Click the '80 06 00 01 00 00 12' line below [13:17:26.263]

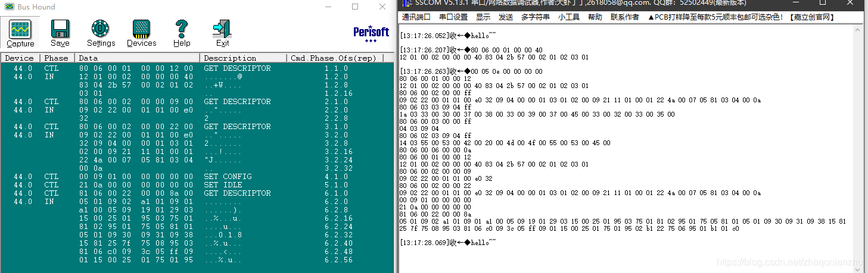tap(435, 79)
